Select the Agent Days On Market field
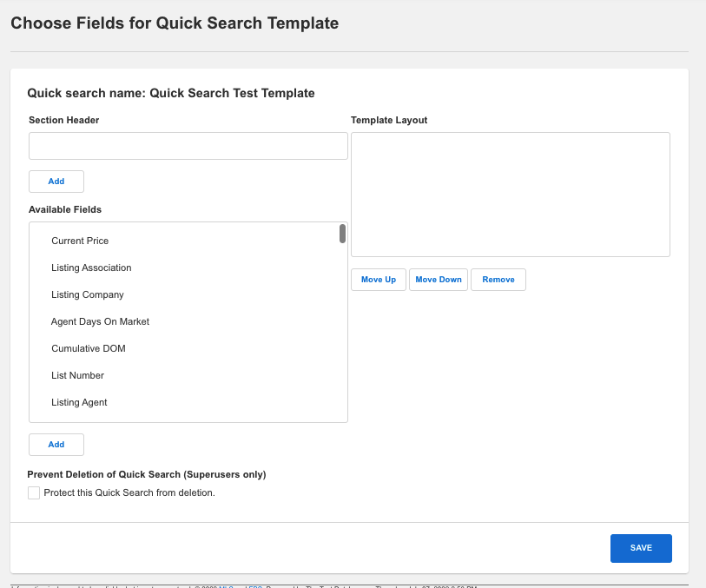 tap(99, 321)
